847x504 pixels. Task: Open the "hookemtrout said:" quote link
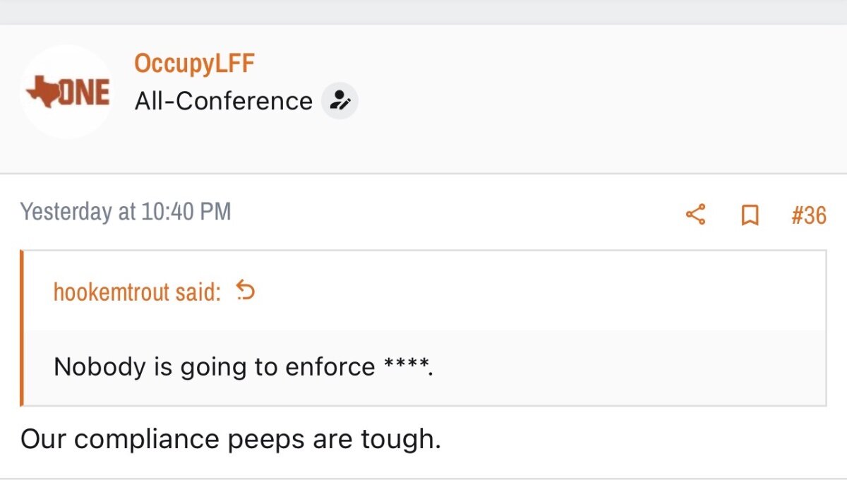(x=137, y=292)
